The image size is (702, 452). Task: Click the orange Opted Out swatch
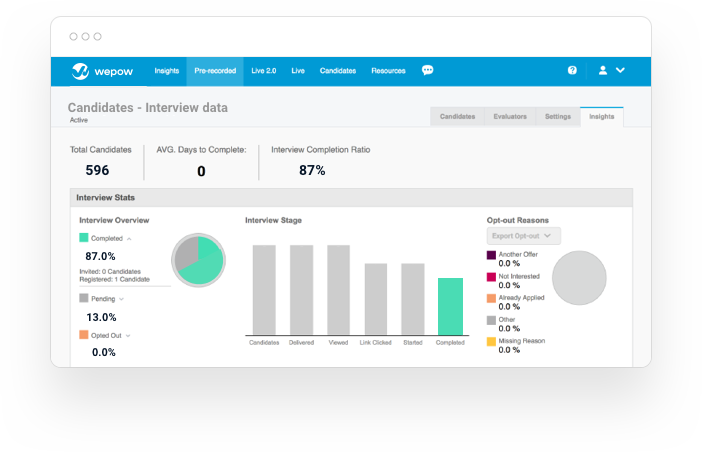[84, 335]
